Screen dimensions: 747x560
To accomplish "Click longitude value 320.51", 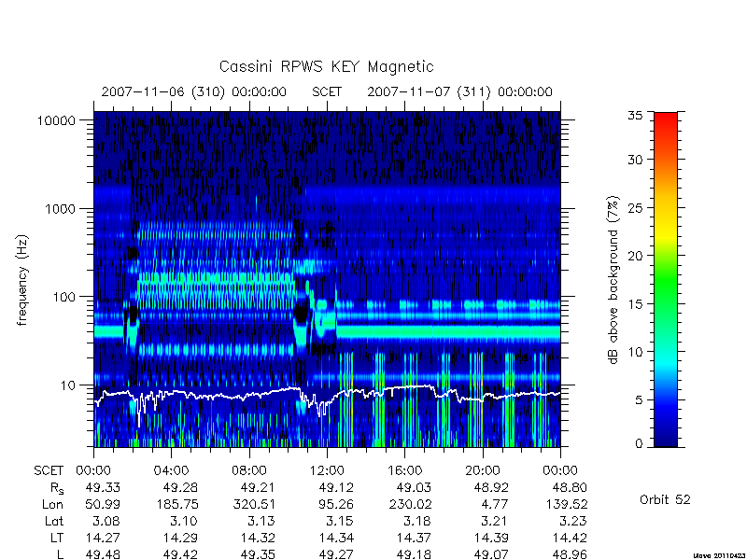I will (x=254, y=504).
